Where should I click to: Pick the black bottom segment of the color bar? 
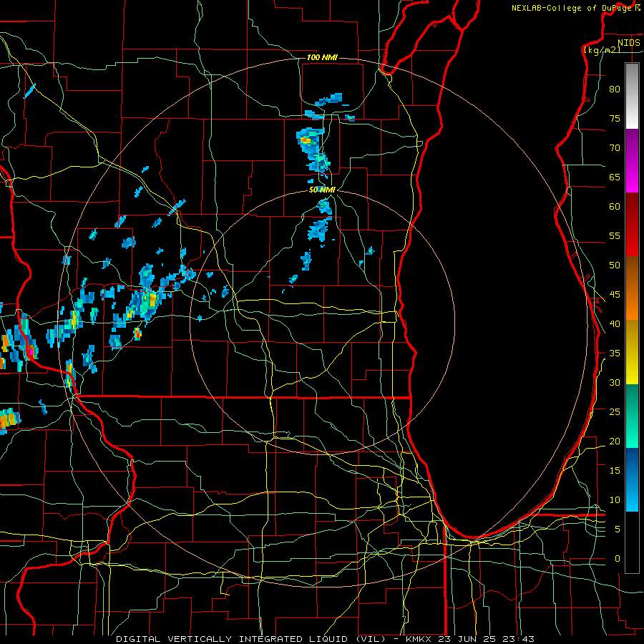632,542
